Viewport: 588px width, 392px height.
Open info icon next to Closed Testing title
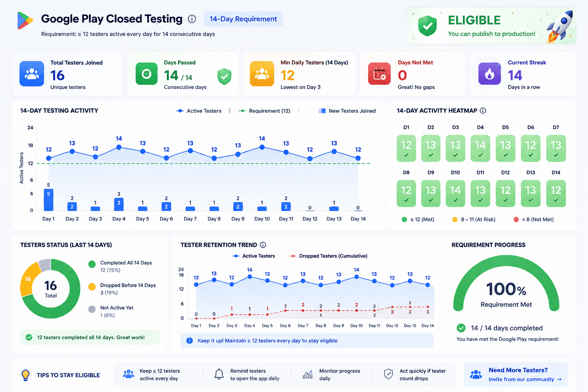pyautogui.click(x=192, y=19)
